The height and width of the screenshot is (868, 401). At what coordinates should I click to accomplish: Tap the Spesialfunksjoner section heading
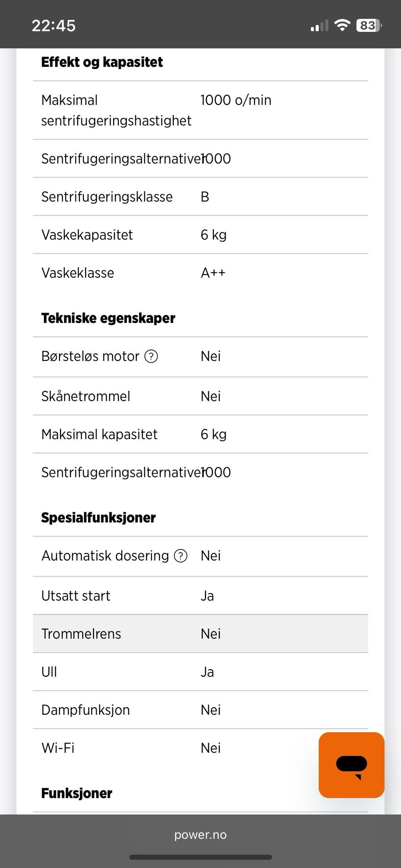tap(98, 518)
